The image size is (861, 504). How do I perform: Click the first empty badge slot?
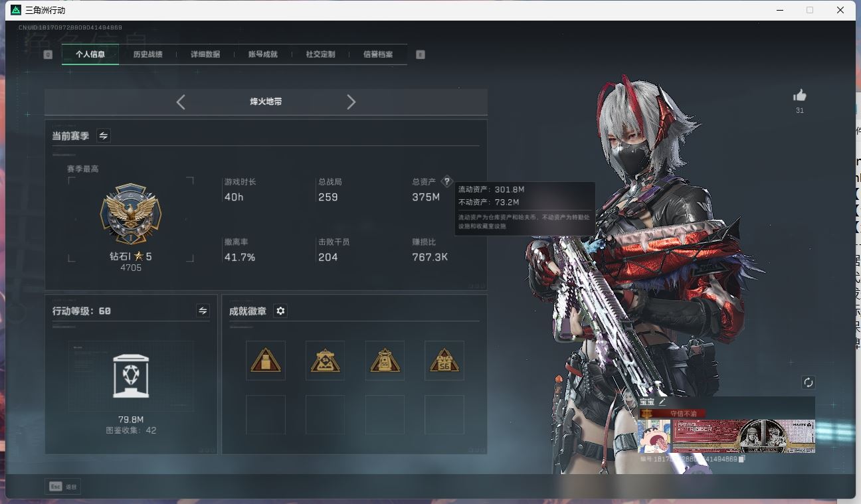tap(266, 414)
